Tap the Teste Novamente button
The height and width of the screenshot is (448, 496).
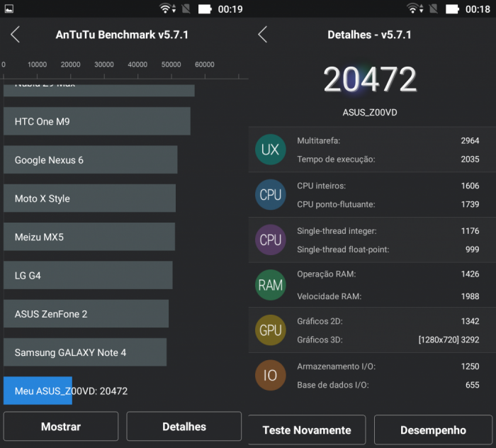pyautogui.click(x=307, y=430)
